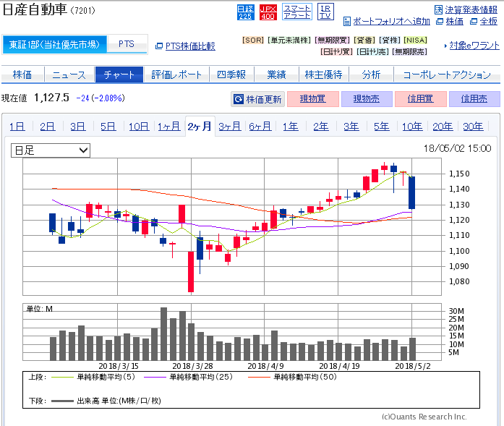Click the 現物売 button
Viewport: 504px width, 426px height.
click(367, 99)
